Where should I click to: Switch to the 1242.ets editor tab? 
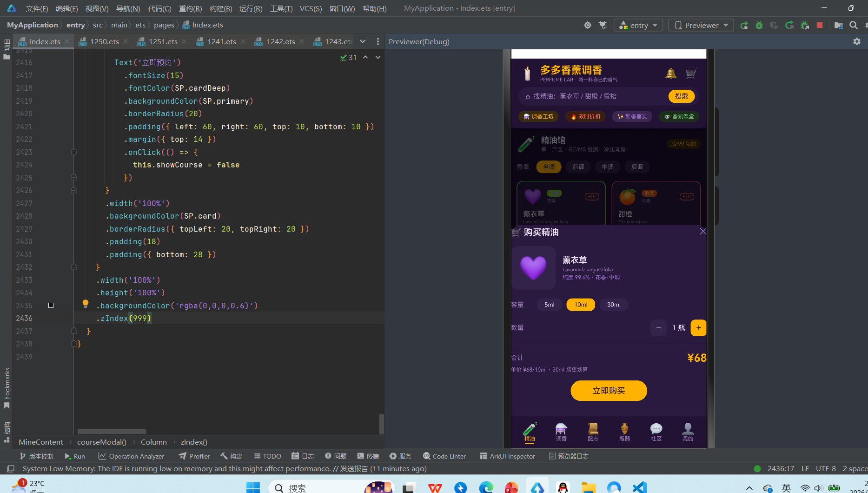pos(280,41)
